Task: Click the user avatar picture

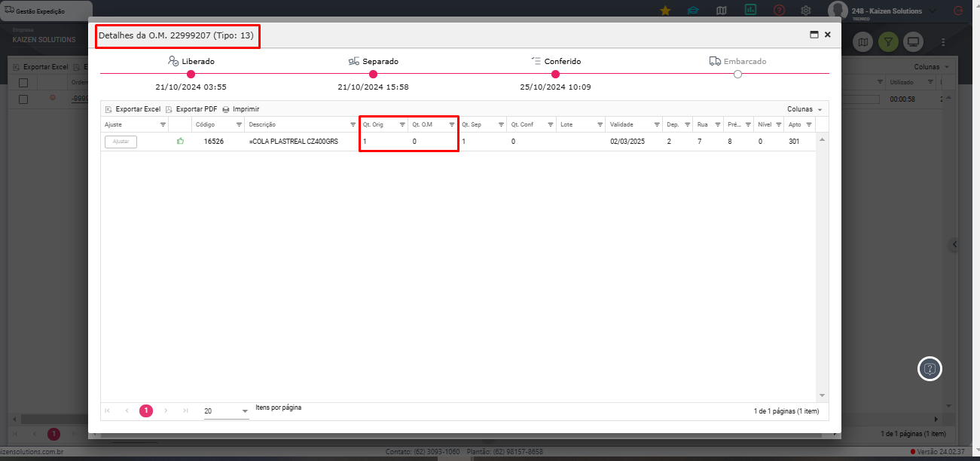Action: (838, 11)
